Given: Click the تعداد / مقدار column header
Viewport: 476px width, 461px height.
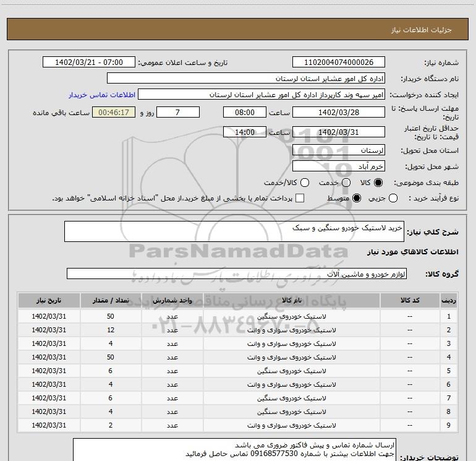Looking at the screenshot, I should [x=111, y=301].
